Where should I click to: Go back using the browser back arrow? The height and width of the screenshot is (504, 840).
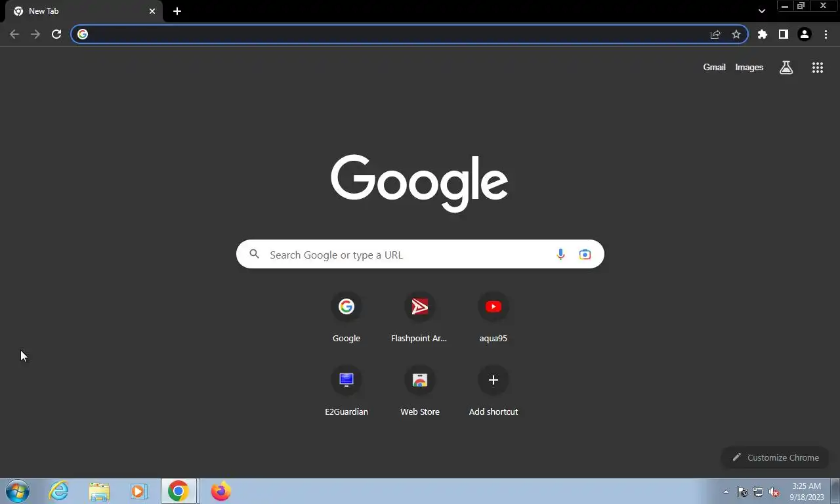[x=14, y=34]
